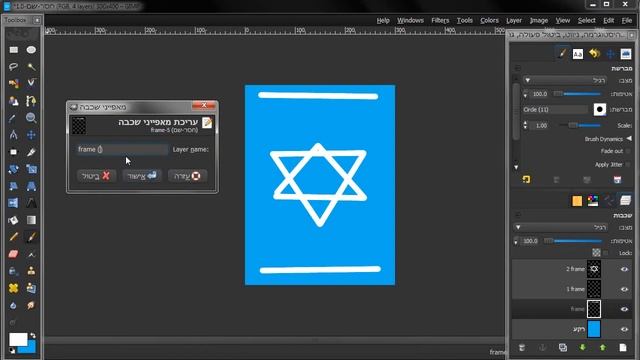Toggle visibility of layer 1 frame
This screenshot has height=360, width=640.
coord(624,289)
